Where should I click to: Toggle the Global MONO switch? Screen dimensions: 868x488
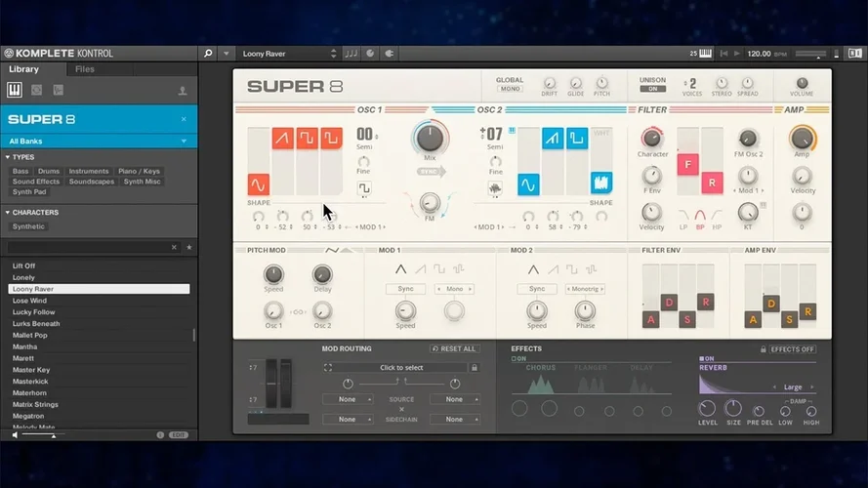(x=510, y=89)
